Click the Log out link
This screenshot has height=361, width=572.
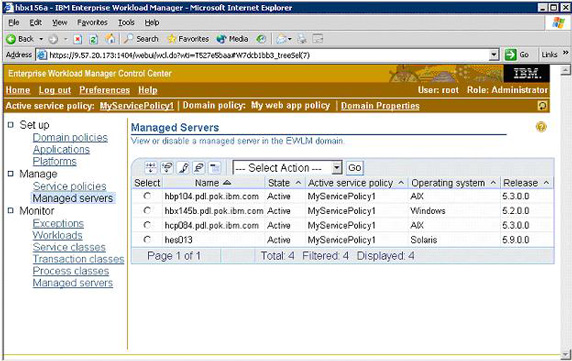55,90
